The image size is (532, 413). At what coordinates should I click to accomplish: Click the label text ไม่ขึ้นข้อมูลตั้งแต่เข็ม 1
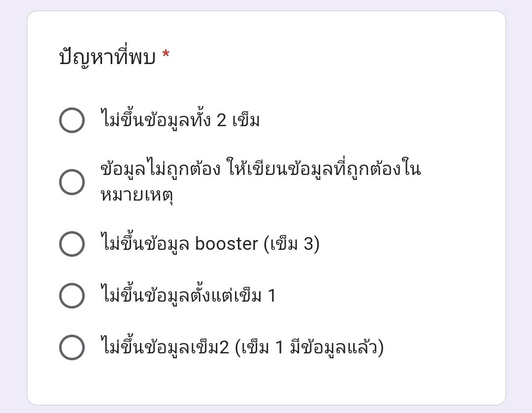point(188,295)
